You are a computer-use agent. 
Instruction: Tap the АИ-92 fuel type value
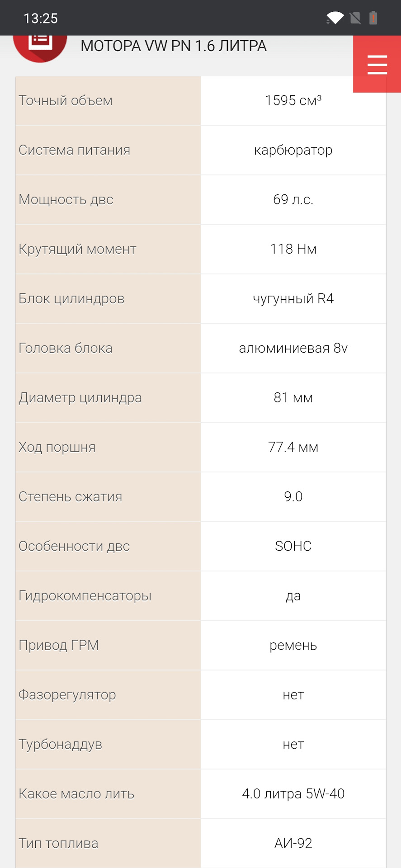click(x=293, y=843)
